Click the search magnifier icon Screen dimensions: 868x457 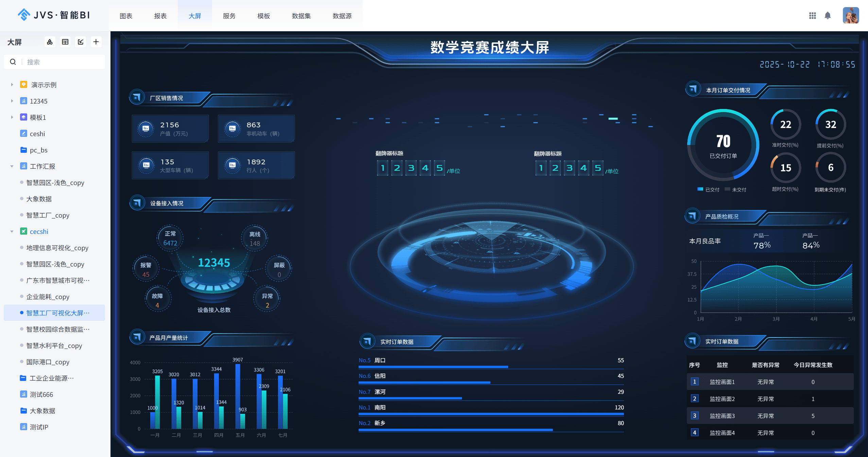click(x=13, y=62)
